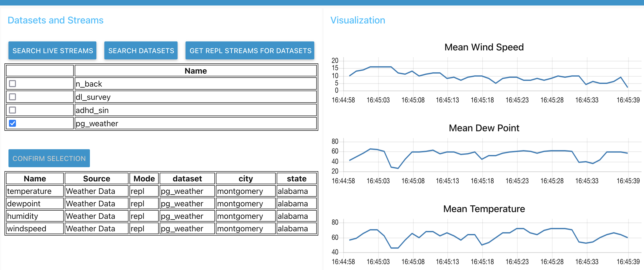
Task: Select the temperature stream row
Action: pos(29,191)
